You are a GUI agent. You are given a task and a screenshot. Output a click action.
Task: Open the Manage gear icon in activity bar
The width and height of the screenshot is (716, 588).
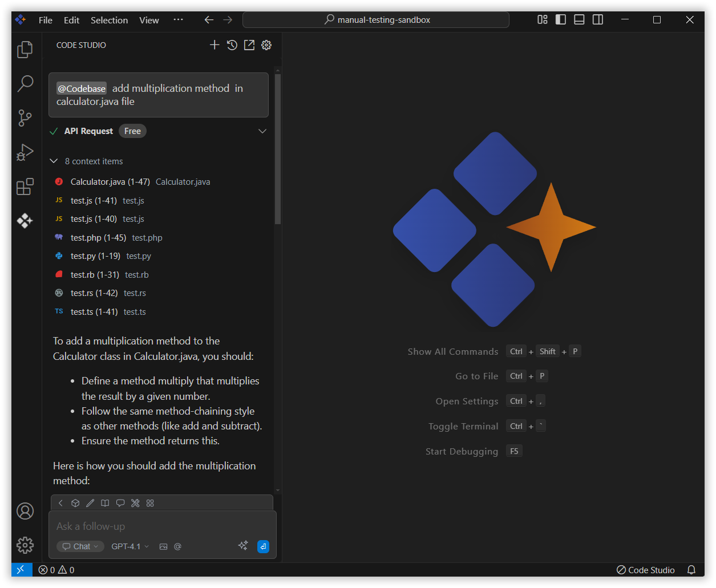[x=25, y=545]
